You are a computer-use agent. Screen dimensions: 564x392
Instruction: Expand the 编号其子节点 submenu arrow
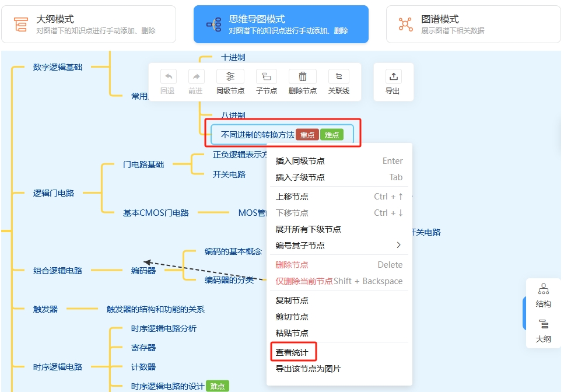[x=399, y=245]
